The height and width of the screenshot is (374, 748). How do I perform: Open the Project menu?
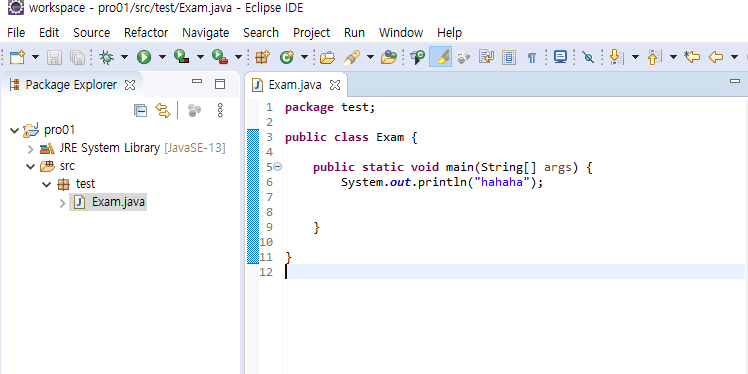(x=312, y=32)
